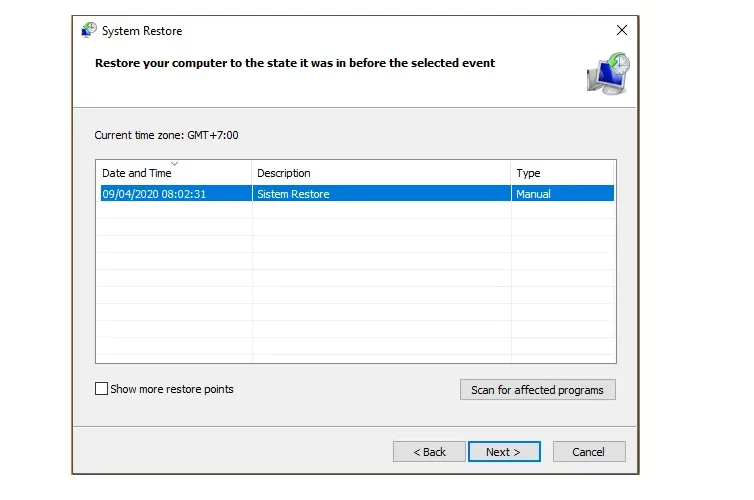This screenshot has width=754, height=500.
Task: Click the Current time zone GMT+7:00 text
Action: (x=166, y=135)
